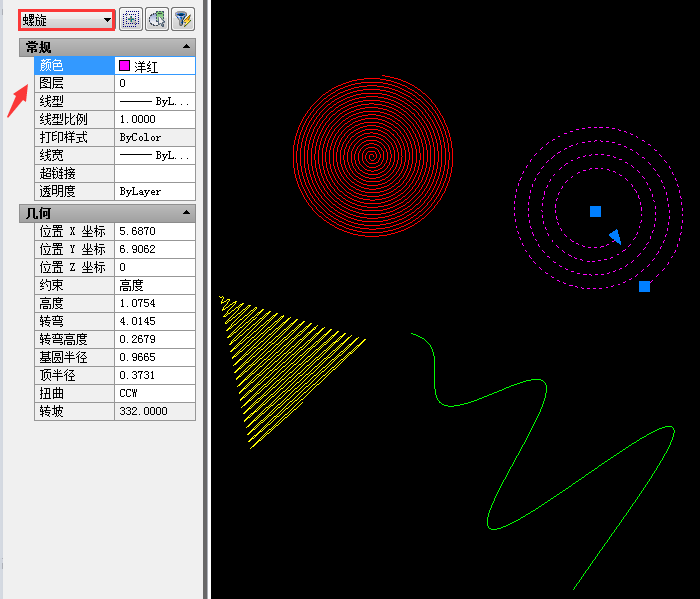Select the 图层 value 0

click(x=155, y=83)
